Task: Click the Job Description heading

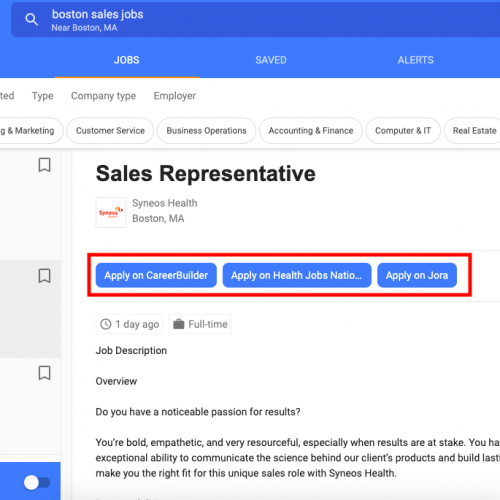Action: (131, 351)
